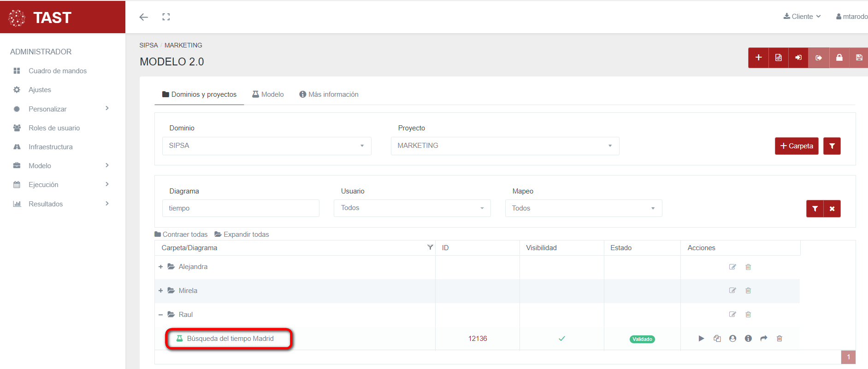Click the info icon in diagram 12136 row
The height and width of the screenshot is (369, 868).
tap(748, 339)
